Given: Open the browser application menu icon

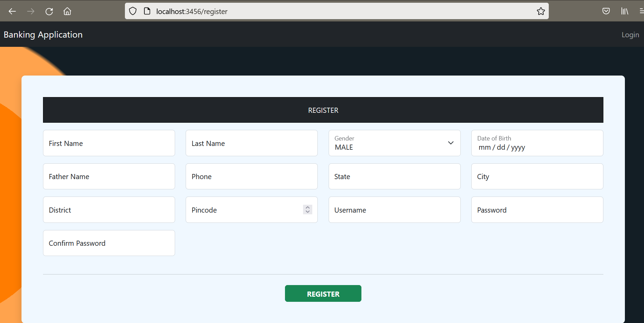Looking at the screenshot, I should pos(642,11).
